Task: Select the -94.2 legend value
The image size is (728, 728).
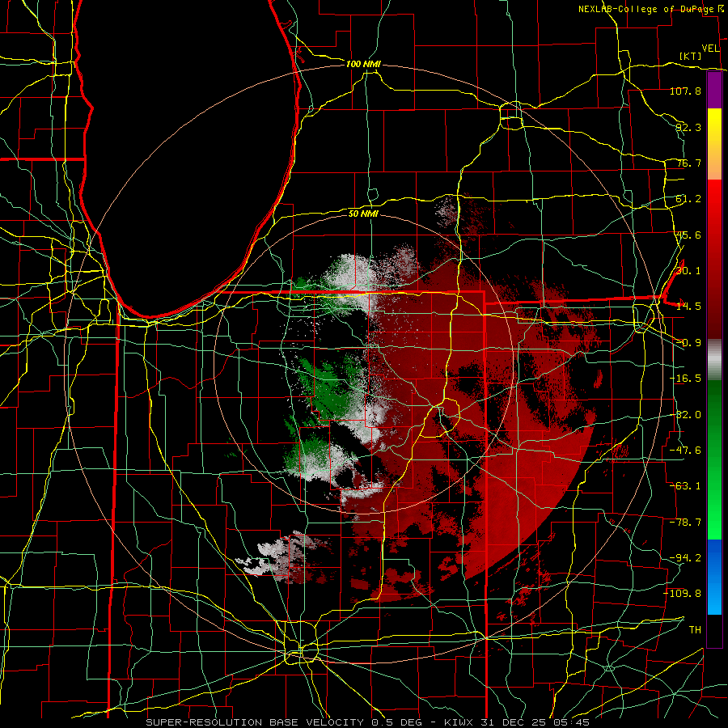Action: pos(685,558)
